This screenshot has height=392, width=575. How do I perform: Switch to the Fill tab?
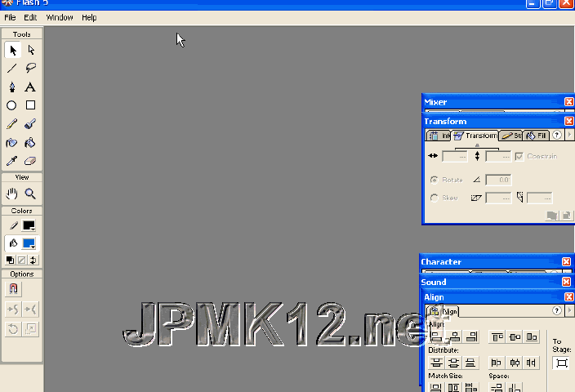537,136
